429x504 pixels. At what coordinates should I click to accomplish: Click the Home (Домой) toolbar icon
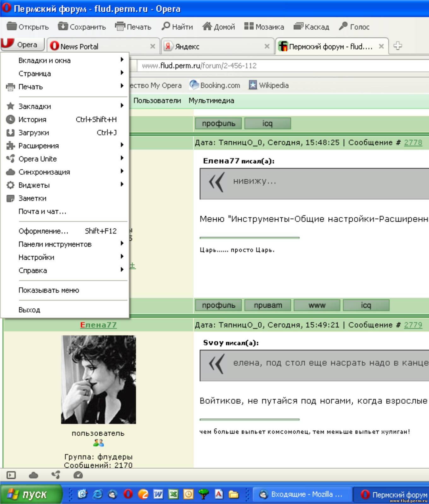click(x=207, y=26)
